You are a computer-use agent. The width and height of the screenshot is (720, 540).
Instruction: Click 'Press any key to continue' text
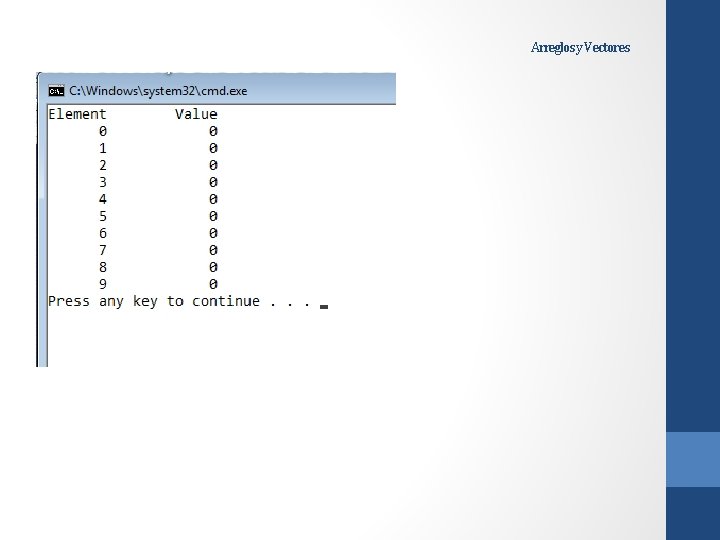pyautogui.click(x=154, y=302)
